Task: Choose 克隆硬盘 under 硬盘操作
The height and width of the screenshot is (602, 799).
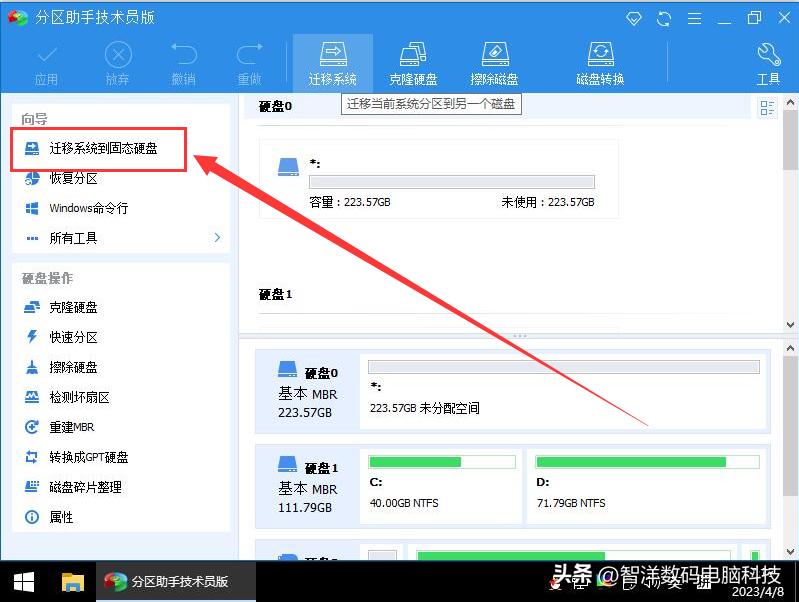Action: [73, 307]
